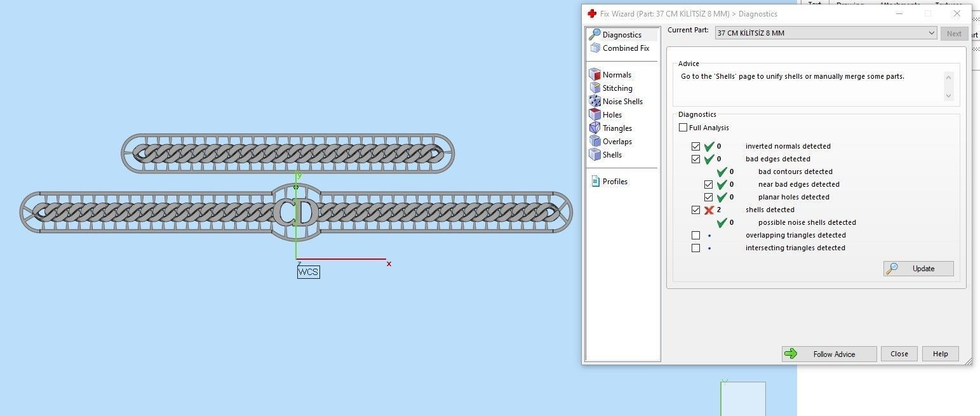Click the green check beside possible noise shells

pyautogui.click(x=722, y=222)
